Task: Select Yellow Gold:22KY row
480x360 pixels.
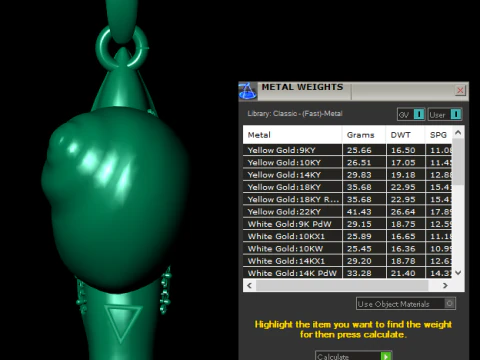Action: coord(347,212)
